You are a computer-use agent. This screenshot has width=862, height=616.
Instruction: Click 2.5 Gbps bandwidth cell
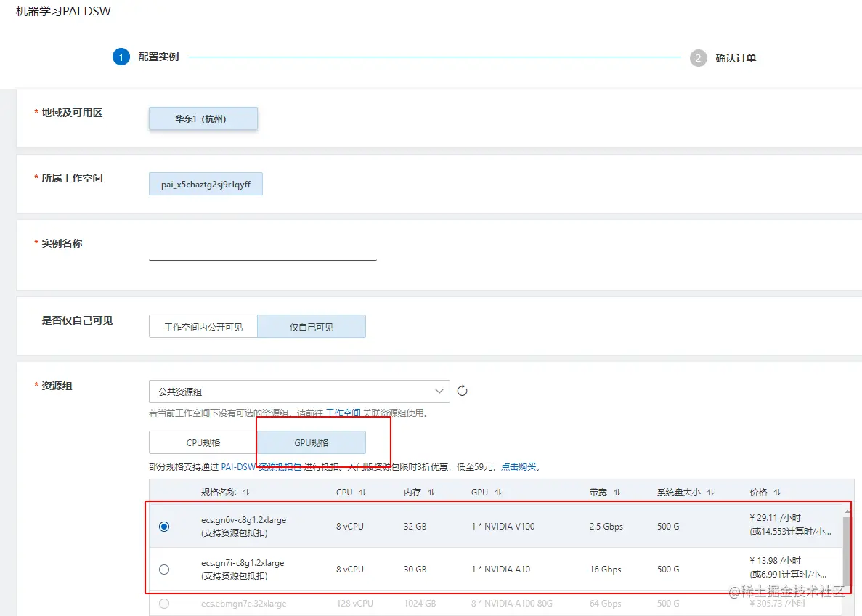click(x=606, y=527)
